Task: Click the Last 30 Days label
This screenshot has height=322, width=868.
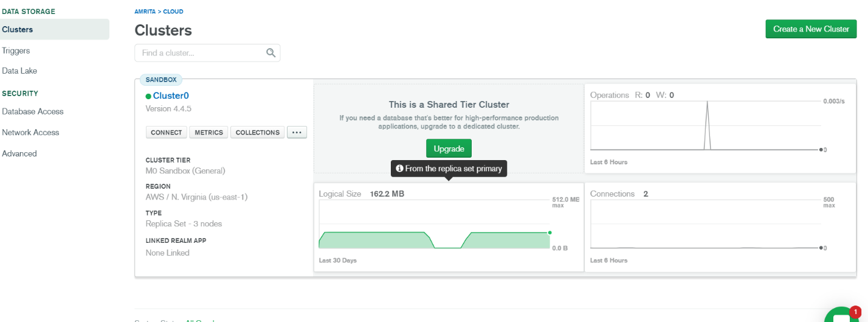Action: coord(338,261)
